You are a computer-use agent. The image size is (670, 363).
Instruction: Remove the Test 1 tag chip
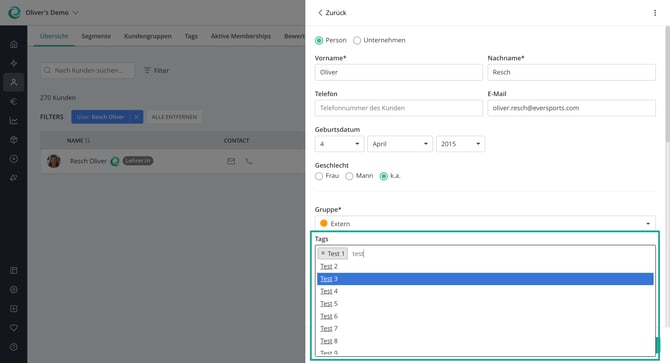coord(323,253)
